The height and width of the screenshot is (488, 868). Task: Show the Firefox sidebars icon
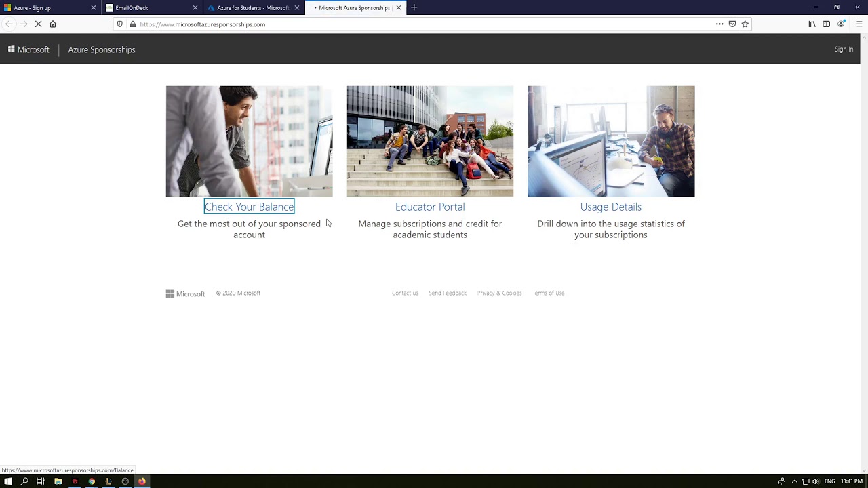point(826,24)
